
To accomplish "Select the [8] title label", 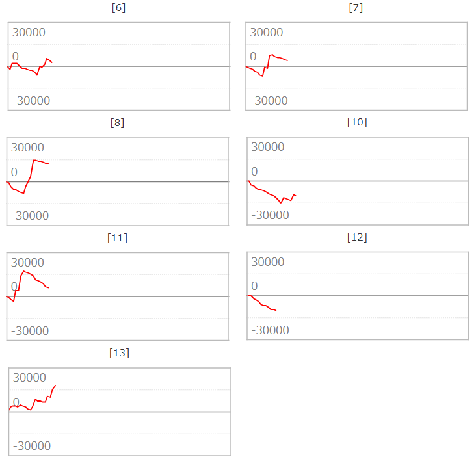I will [x=118, y=123].
